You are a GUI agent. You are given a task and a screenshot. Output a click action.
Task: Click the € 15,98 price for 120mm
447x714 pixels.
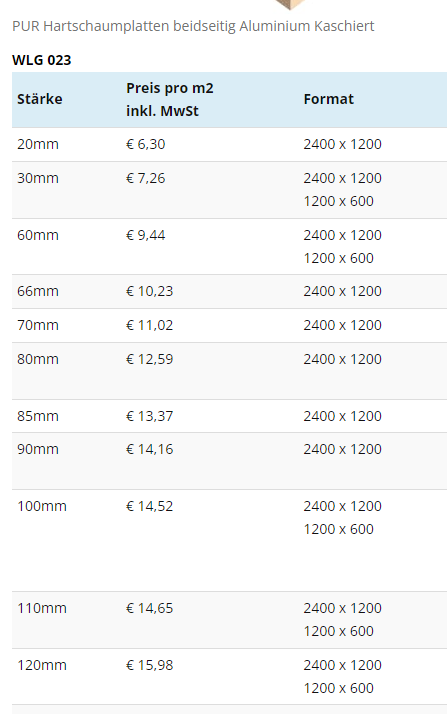150,665
